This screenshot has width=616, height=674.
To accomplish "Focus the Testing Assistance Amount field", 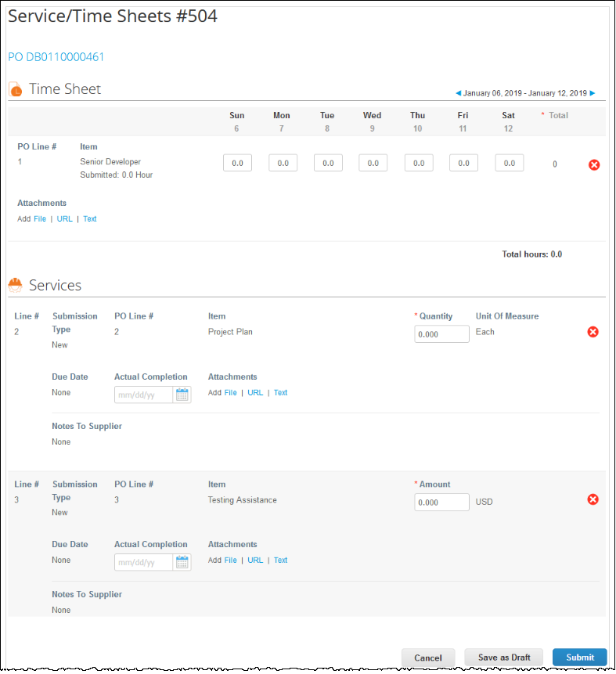I will [x=441, y=502].
